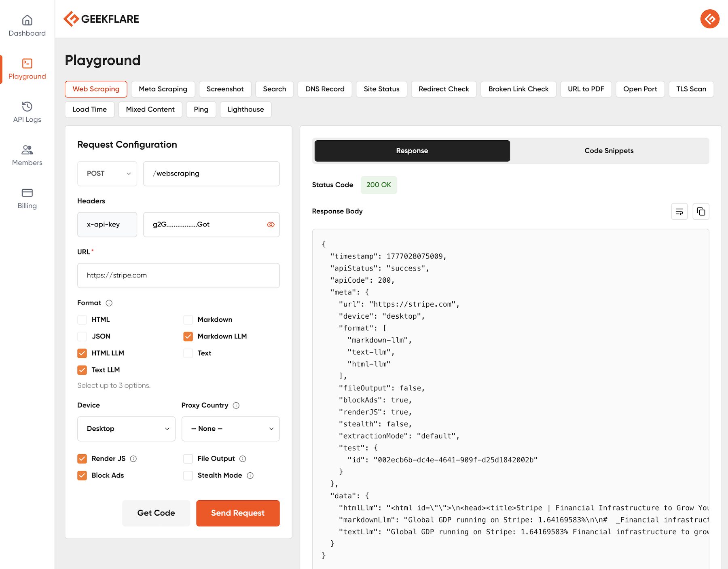This screenshot has width=728, height=569.
Task: Select the Lighthouse tool tab
Action: tap(245, 110)
